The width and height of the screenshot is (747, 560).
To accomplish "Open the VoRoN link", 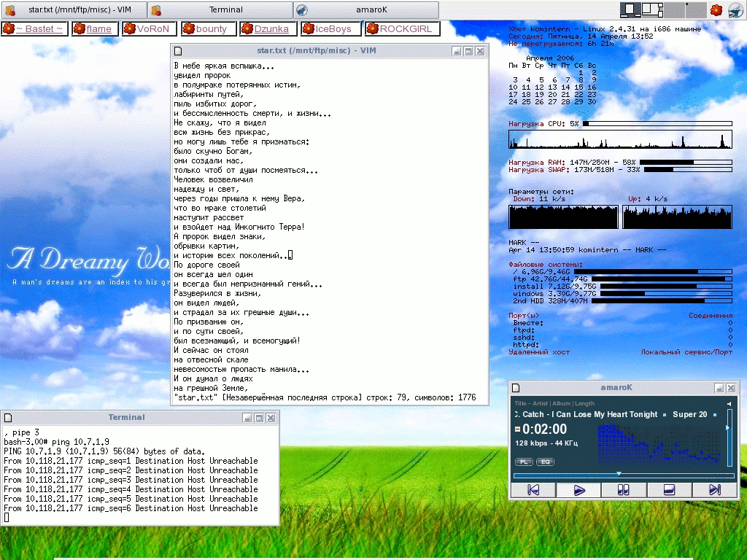I will click(x=149, y=29).
